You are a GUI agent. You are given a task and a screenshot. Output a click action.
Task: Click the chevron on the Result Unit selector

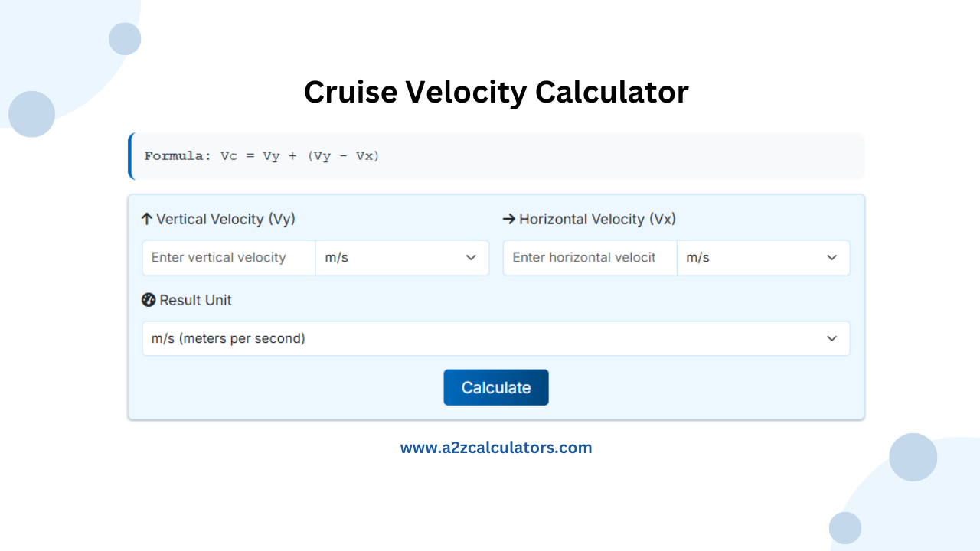click(x=831, y=338)
